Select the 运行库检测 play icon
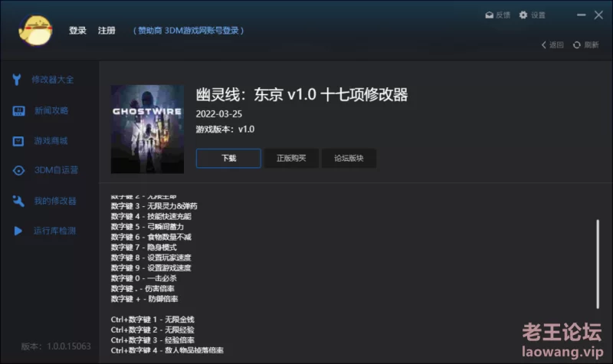This screenshot has height=364, width=613. click(18, 231)
